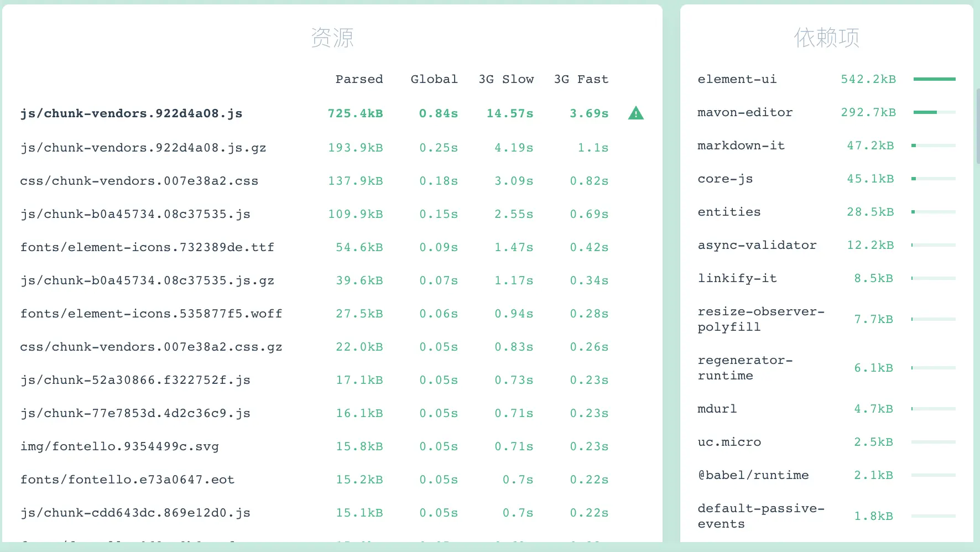
Task: Select the 4.19s 3G Slow time
Action: [514, 148]
